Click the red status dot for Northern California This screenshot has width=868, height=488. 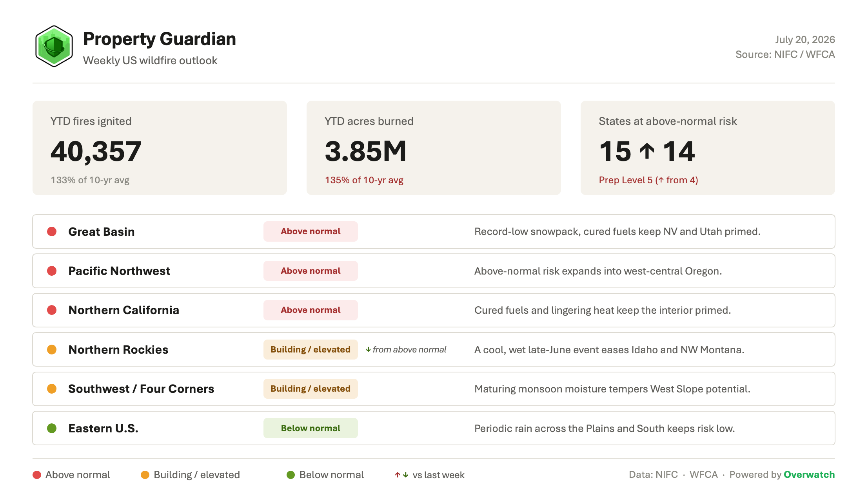point(52,310)
